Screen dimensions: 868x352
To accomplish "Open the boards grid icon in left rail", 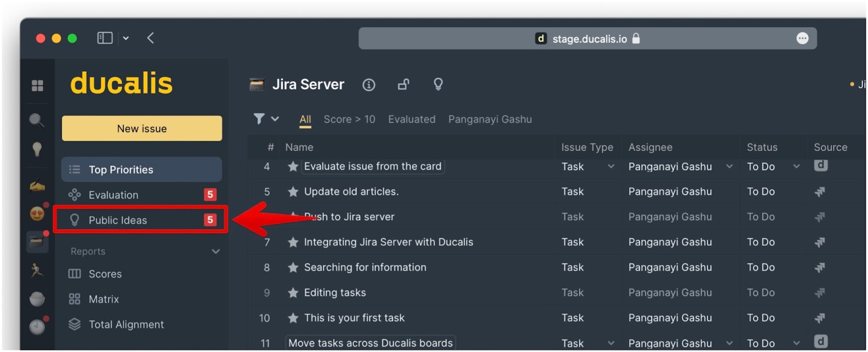I will (x=37, y=85).
